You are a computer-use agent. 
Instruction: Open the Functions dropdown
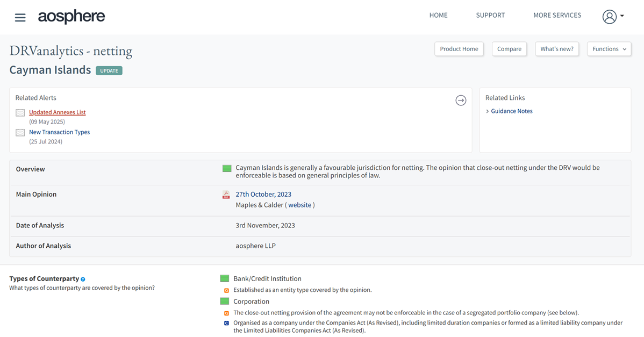pos(609,49)
